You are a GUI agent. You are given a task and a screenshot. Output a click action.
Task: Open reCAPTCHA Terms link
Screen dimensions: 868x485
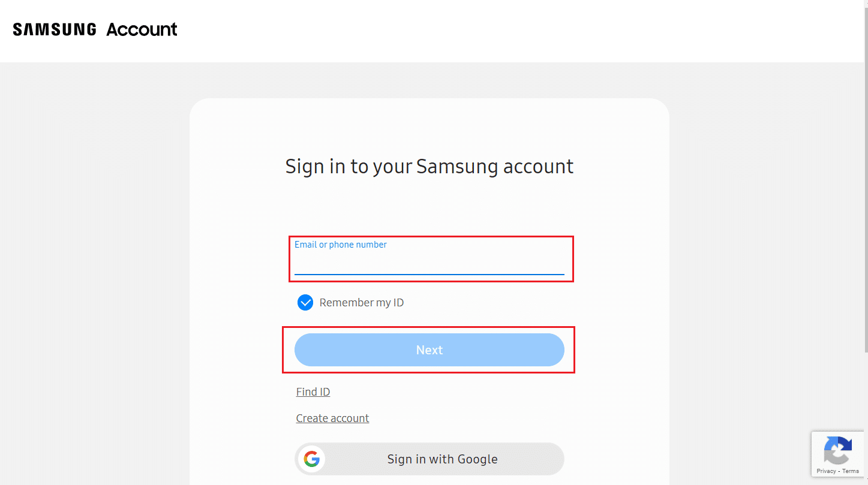click(x=851, y=471)
